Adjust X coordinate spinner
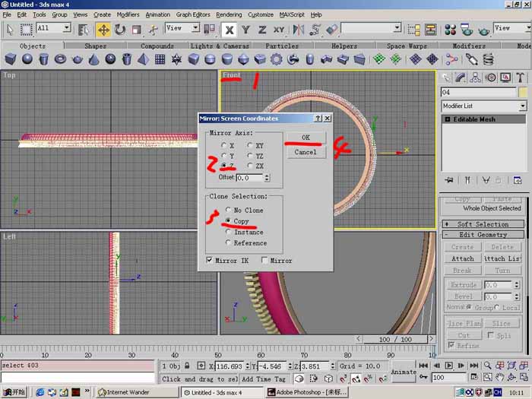Screen dimensions: 532x399 247,366
